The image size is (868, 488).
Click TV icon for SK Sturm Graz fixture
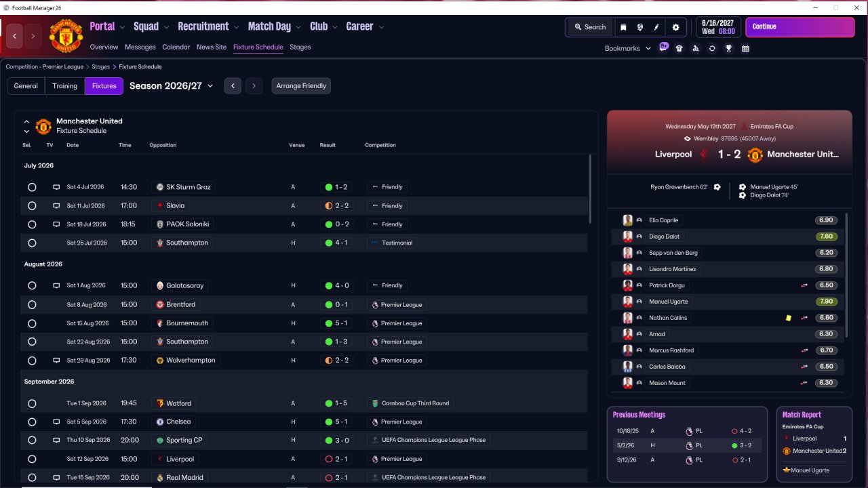pos(56,187)
